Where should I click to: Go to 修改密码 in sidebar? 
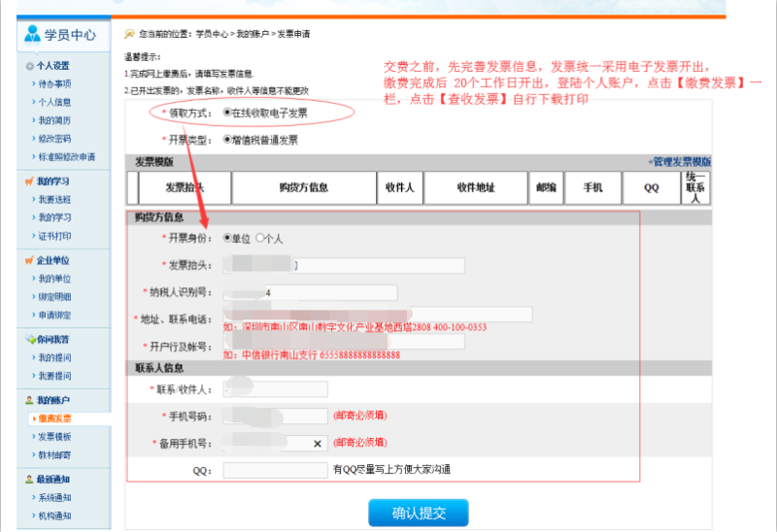[x=54, y=139]
